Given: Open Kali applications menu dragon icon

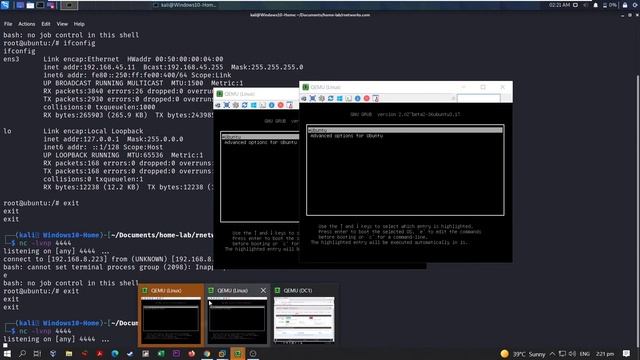Looking at the screenshot, I should click(5, 5).
